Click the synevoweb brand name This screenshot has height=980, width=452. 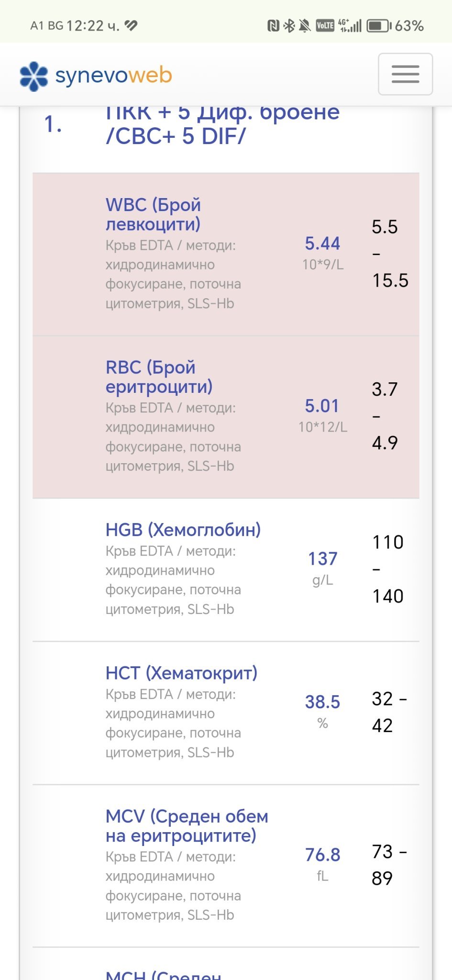[x=114, y=75]
